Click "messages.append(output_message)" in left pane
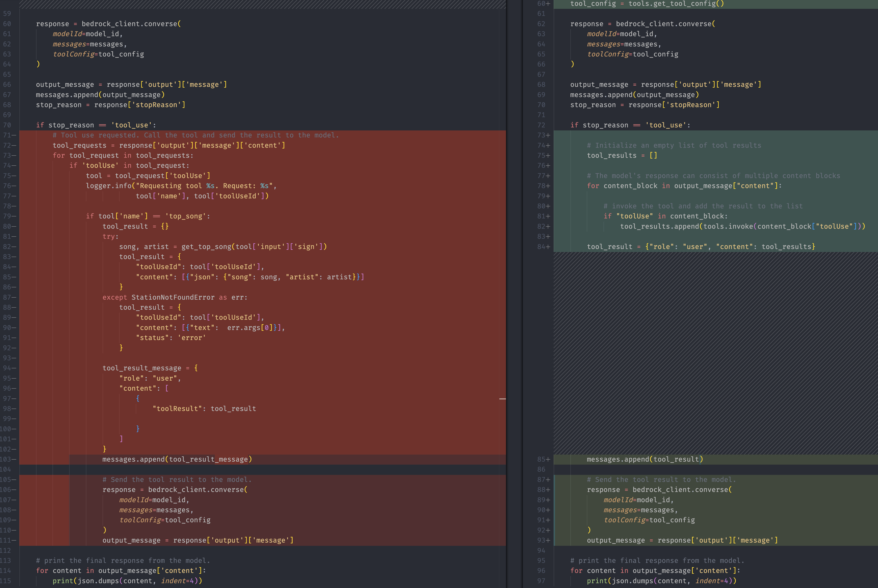This screenshot has width=878, height=588. point(100,95)
